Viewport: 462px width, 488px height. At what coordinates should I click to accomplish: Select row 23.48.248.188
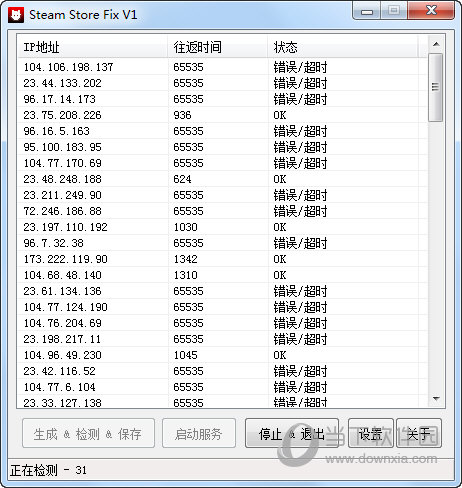[222, 179]
